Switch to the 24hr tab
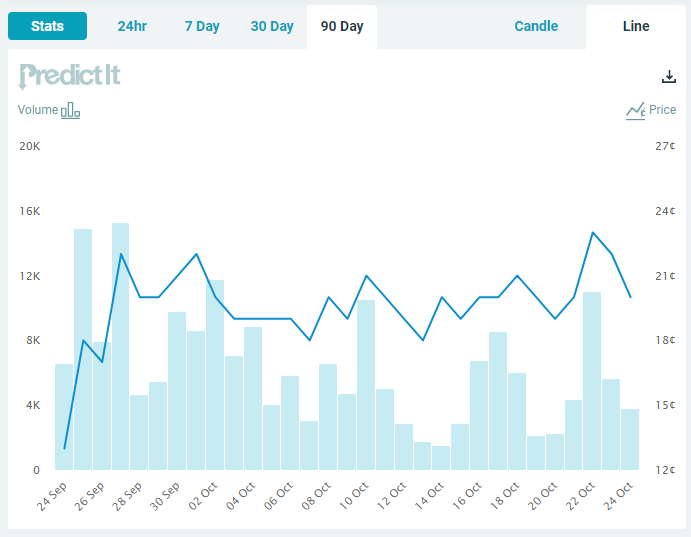The height and width of the screenshot is (537, 691). click(x=132, y=26)
